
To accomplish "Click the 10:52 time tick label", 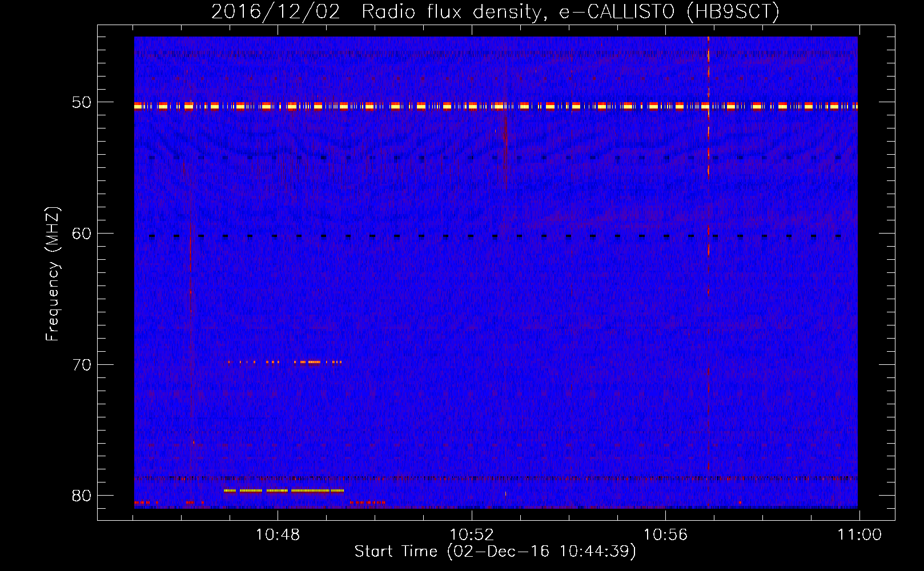I will 472,535.
